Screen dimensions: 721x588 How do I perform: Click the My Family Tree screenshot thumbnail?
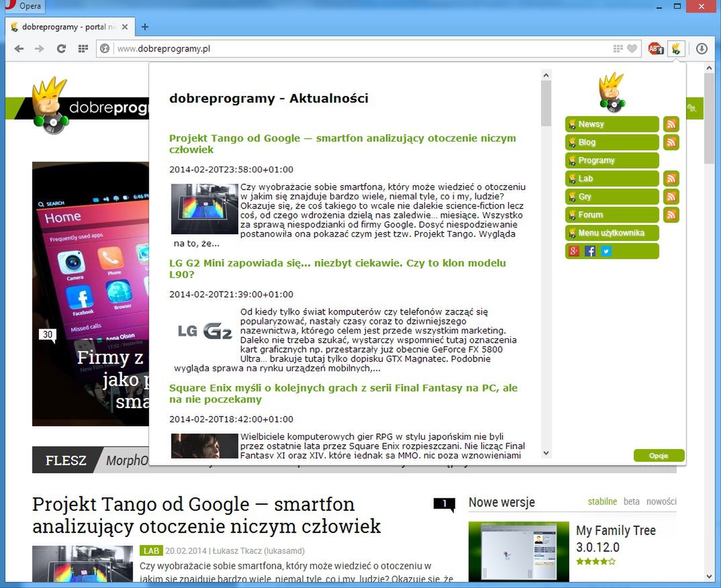[x=519, y=551]
